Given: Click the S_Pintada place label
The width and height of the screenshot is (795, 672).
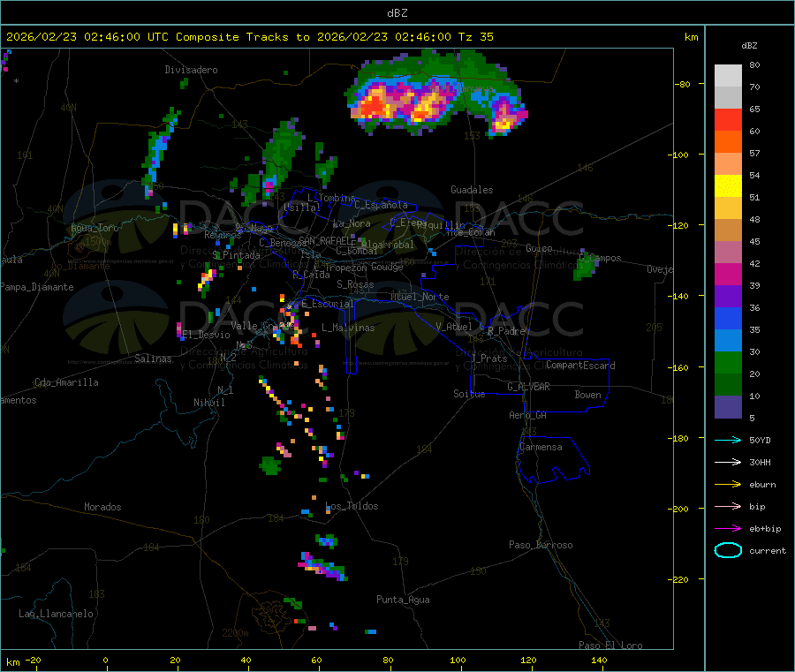Looking at the screenshot, I should click(x=236, y=256).
